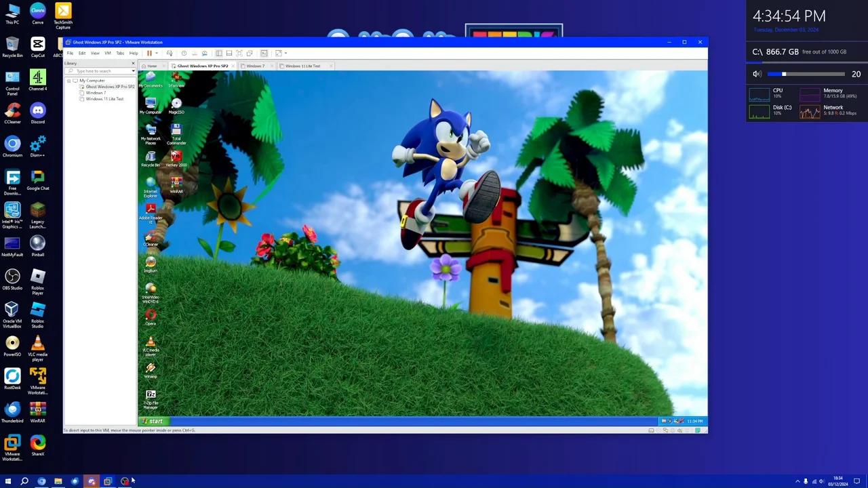The width and height of the screenshot is (868, 488).
Task: Open CCleaner on the virtual desktop
Action: [150, 237]
